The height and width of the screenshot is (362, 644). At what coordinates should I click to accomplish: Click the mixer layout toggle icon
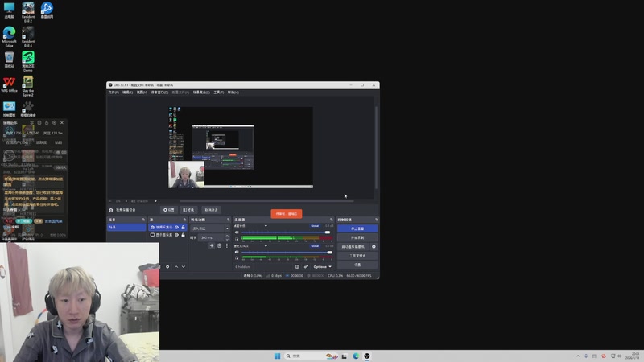[297, 267]
